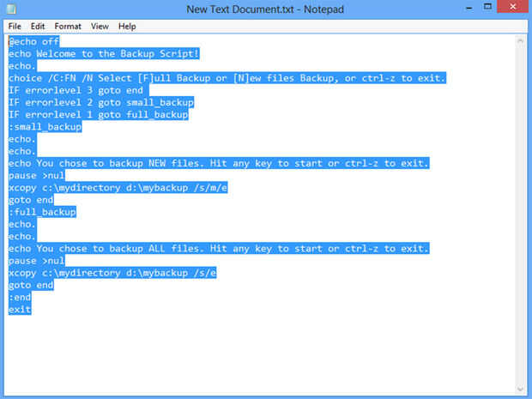
Task: Open the Format menu
Action: [x=68, y=26]
